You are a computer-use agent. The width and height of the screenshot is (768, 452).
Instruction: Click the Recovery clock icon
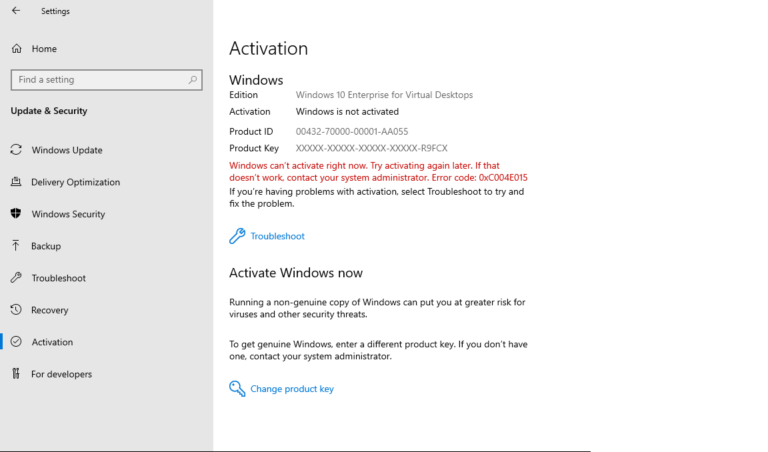click(16, 309)
